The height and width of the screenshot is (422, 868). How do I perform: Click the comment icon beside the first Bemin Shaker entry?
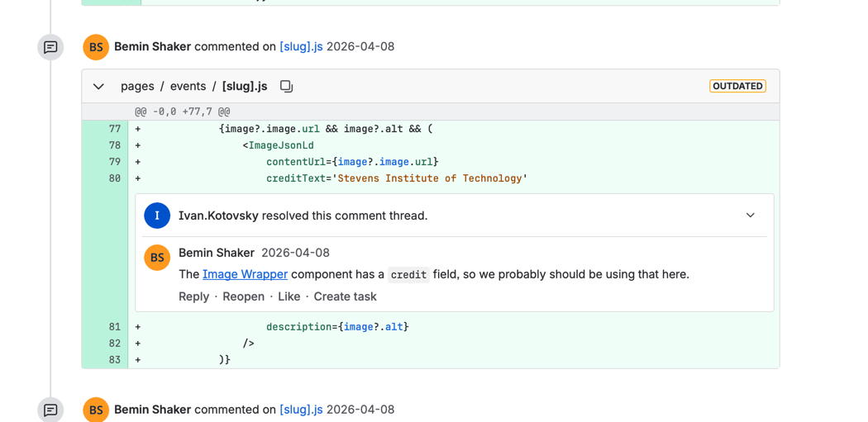[x=50, y=47]
